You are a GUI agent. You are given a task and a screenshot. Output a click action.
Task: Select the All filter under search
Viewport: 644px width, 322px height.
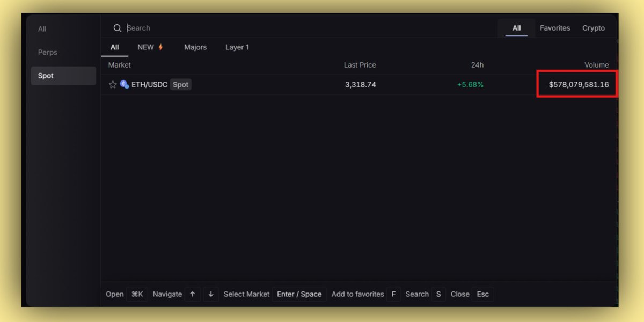coord(115,47)
